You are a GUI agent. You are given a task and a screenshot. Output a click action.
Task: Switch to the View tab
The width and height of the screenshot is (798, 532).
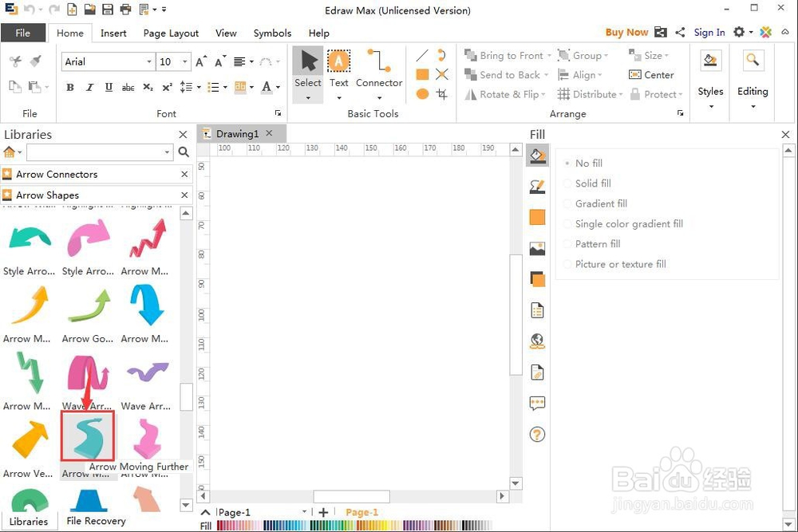226,33
